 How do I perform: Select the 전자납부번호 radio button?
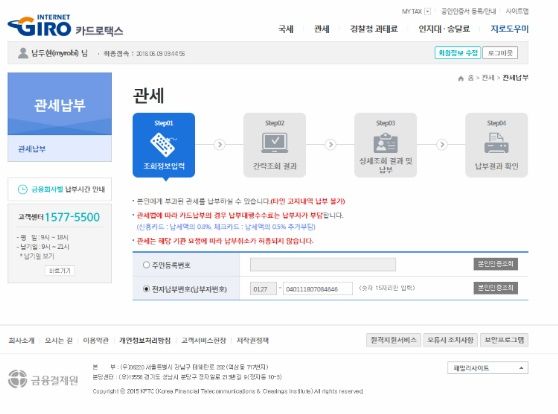click(146, 289)
